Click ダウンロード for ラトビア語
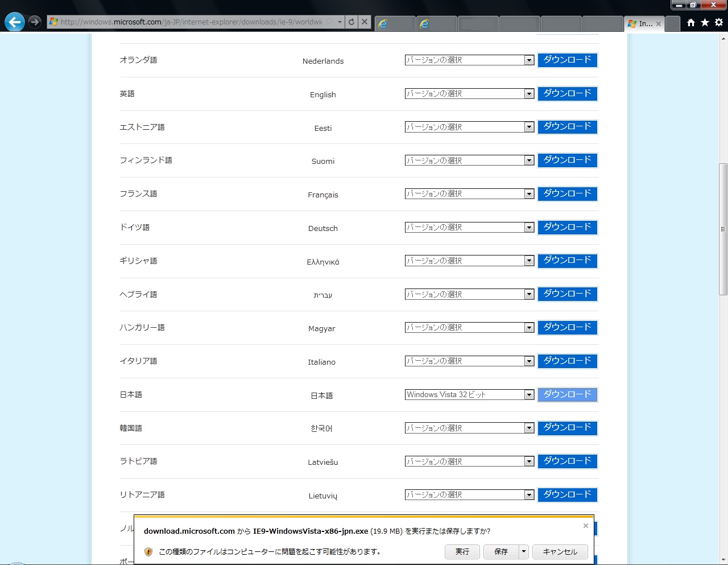Viewport: 728px width, 565px height. [568, 461]
